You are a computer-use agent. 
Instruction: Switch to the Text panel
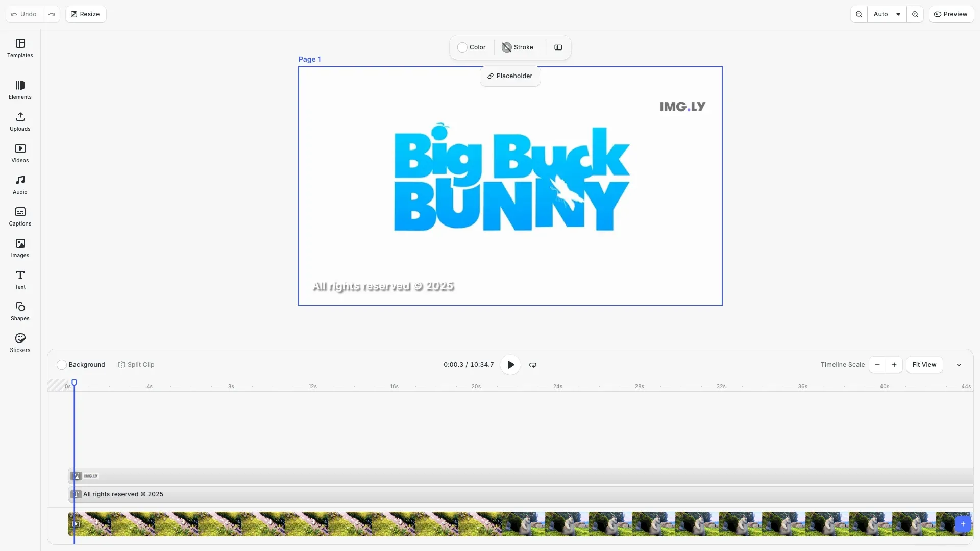[20, 279]
